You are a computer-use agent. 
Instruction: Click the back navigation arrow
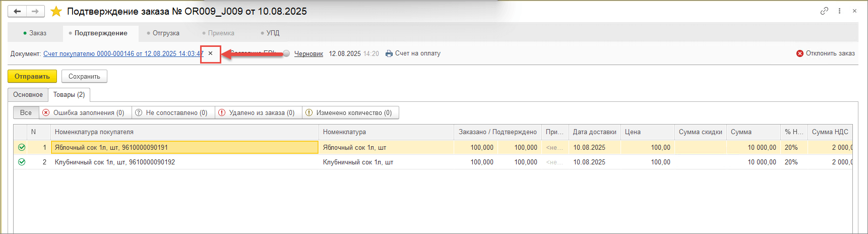coord(17,11)
